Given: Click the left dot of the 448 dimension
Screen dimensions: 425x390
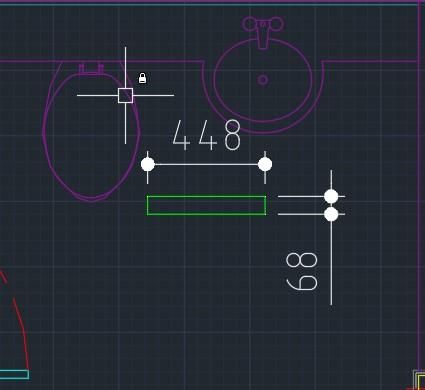Looking at the screenshot, I should click(x=148, y=164).
